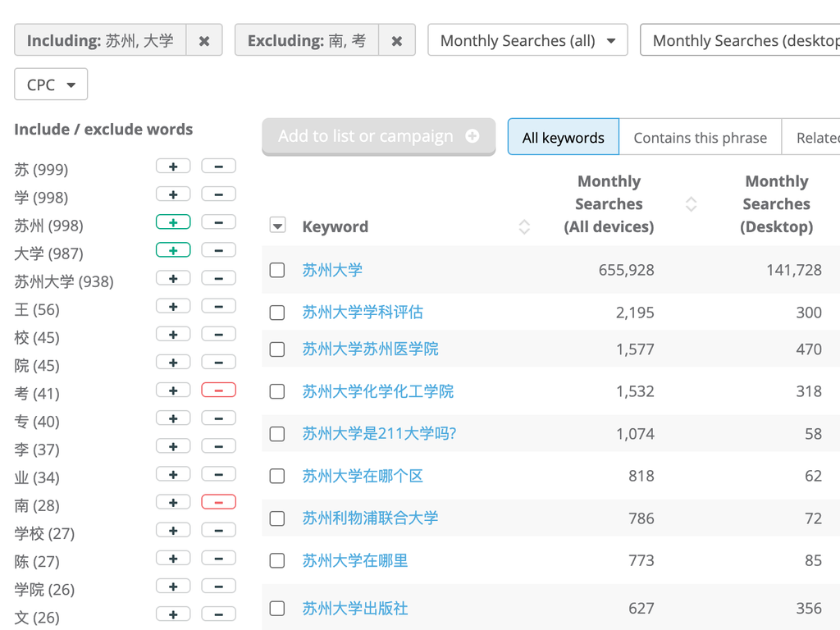Open the 苏州大学在哪里 keyword link
840x630 pixels.
355,560
